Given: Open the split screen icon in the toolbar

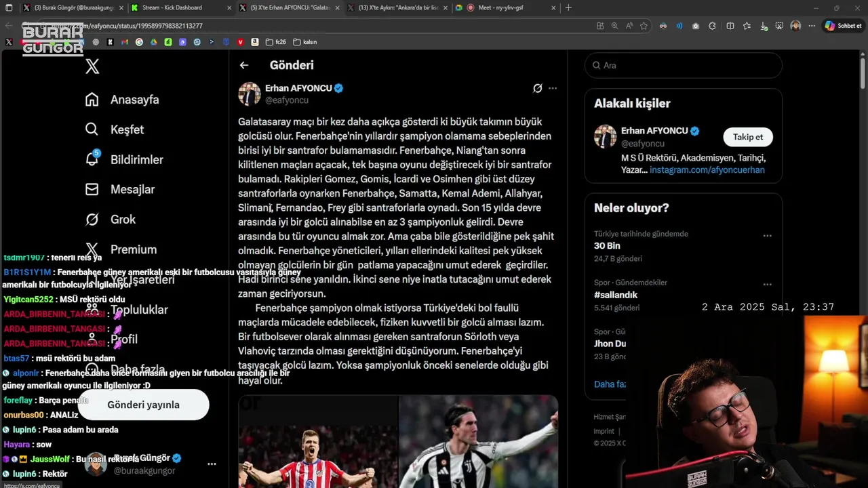Looking at the screenshot, I should (x=730, y=26).
